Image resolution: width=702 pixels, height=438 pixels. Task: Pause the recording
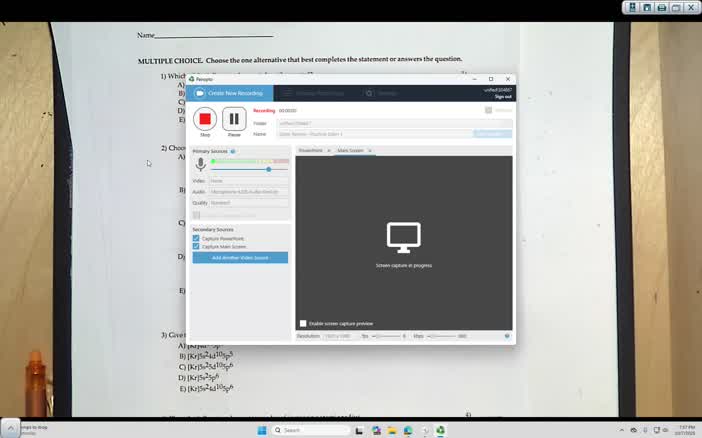tap(234, 119)
